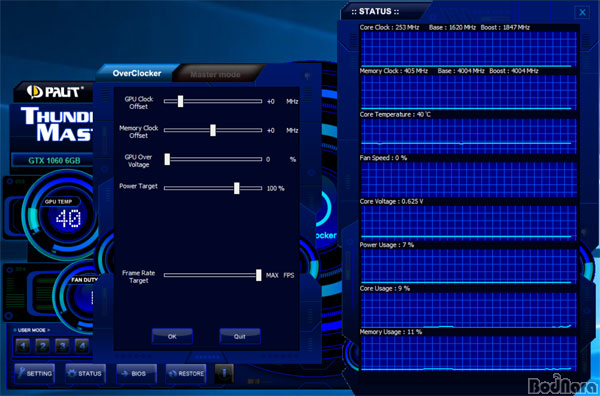Viewport: 600px width, 396px height.
Task: Open the SETTING wrench button
Action: tap(35, 373)
